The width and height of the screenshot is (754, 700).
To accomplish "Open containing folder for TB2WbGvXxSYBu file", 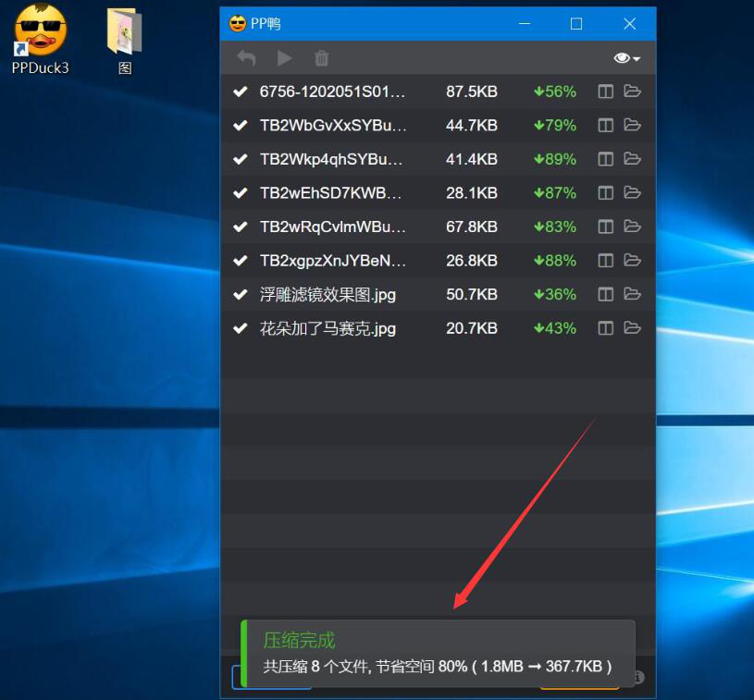I will coord(633,125).
